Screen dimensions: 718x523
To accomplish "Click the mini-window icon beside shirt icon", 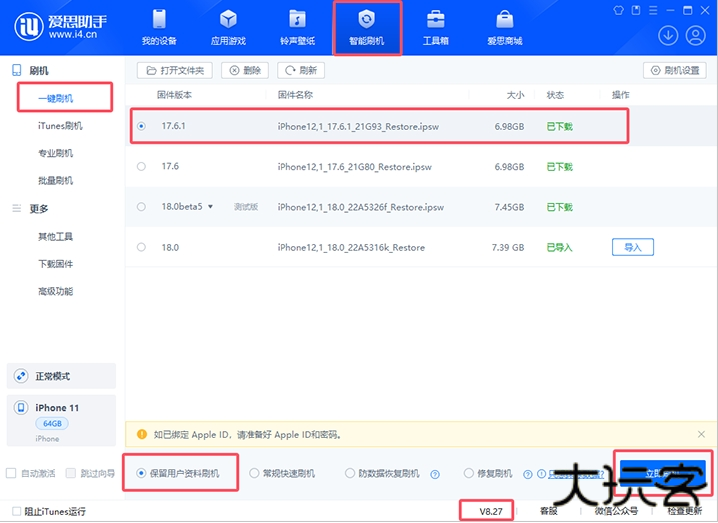I will (636, 10).
